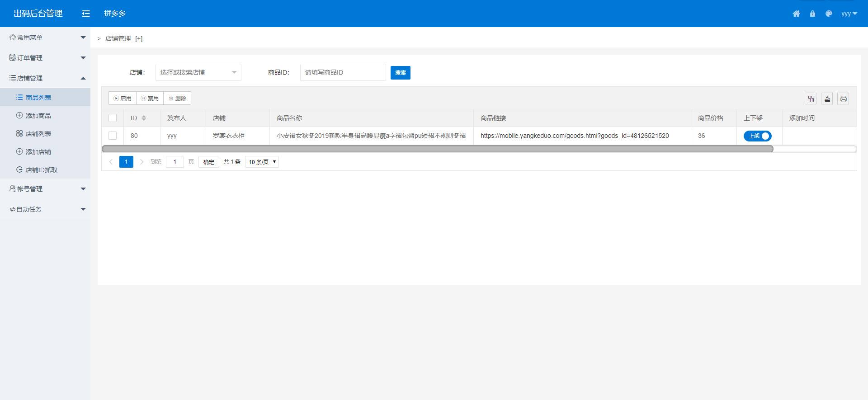The image size is (868, 400).
Task: Click the lock screen icon
Action: coord(812,14)
